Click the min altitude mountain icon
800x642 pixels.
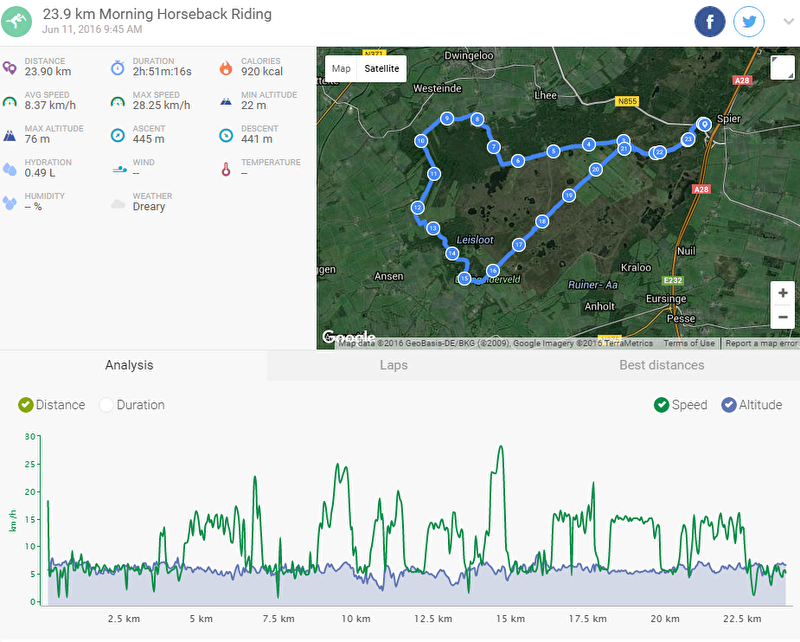tap(226, 102)
